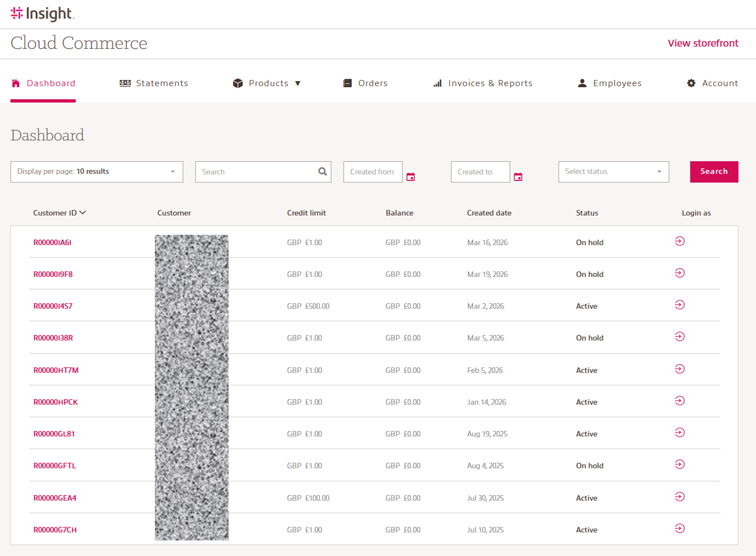Open the Created to calendar icon
756x556 pixels.
point(518,177)
